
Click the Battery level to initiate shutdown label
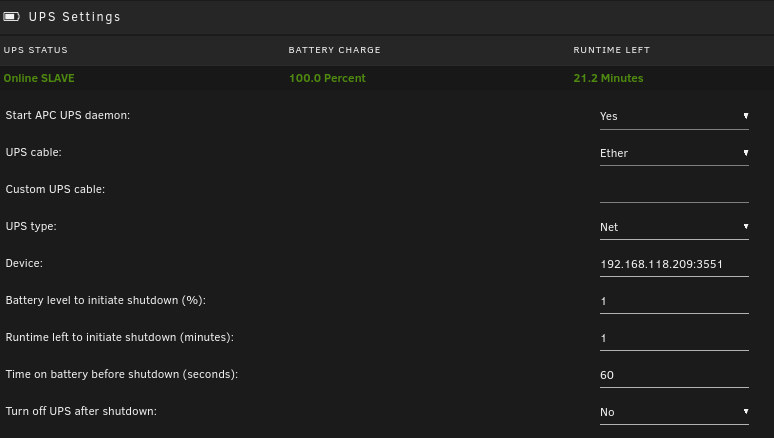pyautogui.click(x=106, y=300)
